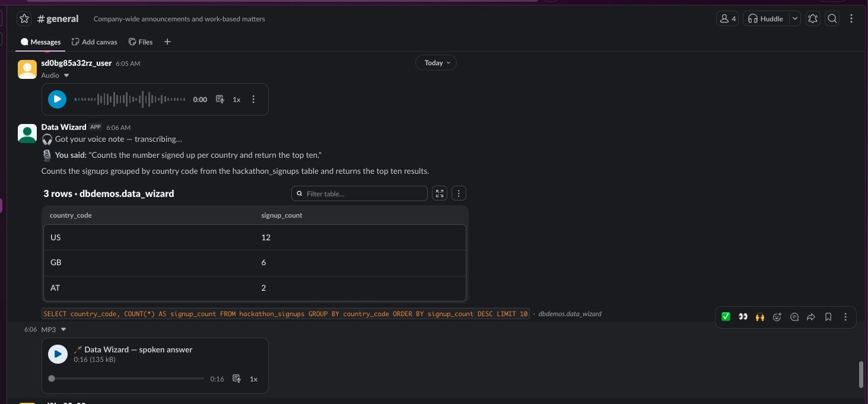This screenshot has height=404, width=868.
Task: Change spoken answer 1x playback speed
Action: (x=253, y=378)
